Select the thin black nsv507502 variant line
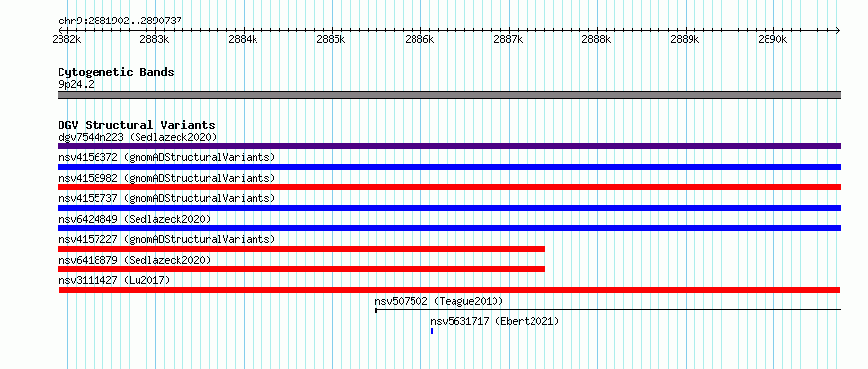The image size is (868, 369). pyautogui.click(x=609, y=309)
